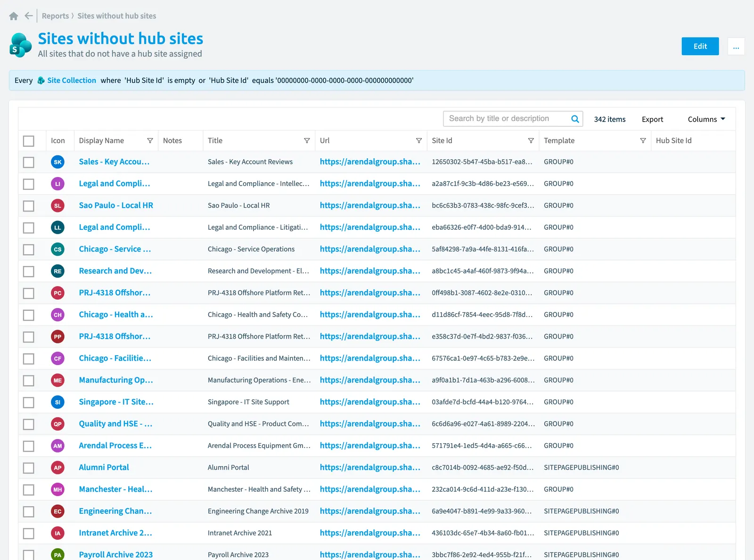Click the blue Edit button

[700, 46]
